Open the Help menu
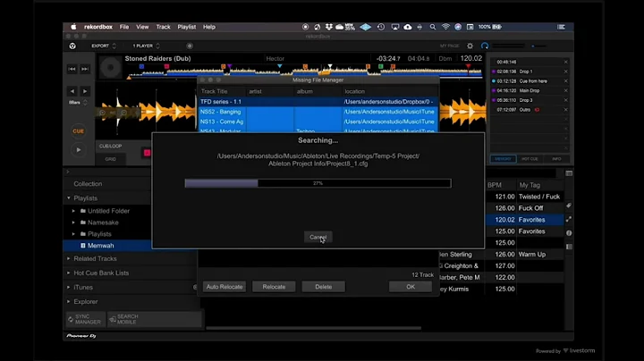The image size is (644, 361). click(x=209, y=27)
